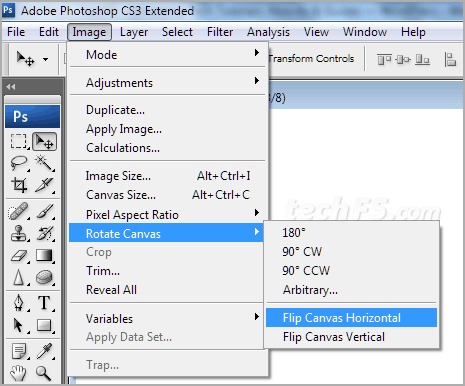Rotate canvas 180° from submenu
Image resolution: width=465 pixels, height=386 pixels.
click(x=351, y=233)
